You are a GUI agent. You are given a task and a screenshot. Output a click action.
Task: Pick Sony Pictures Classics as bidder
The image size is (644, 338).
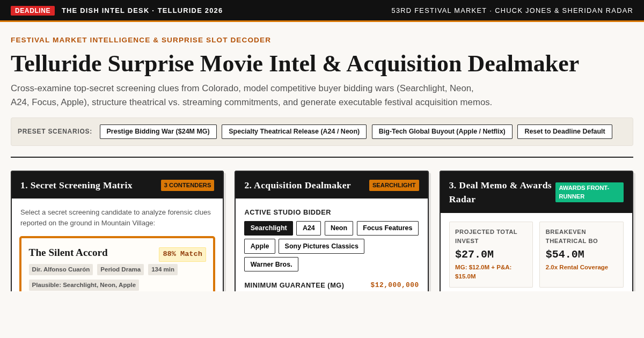(x=321, y=246)
